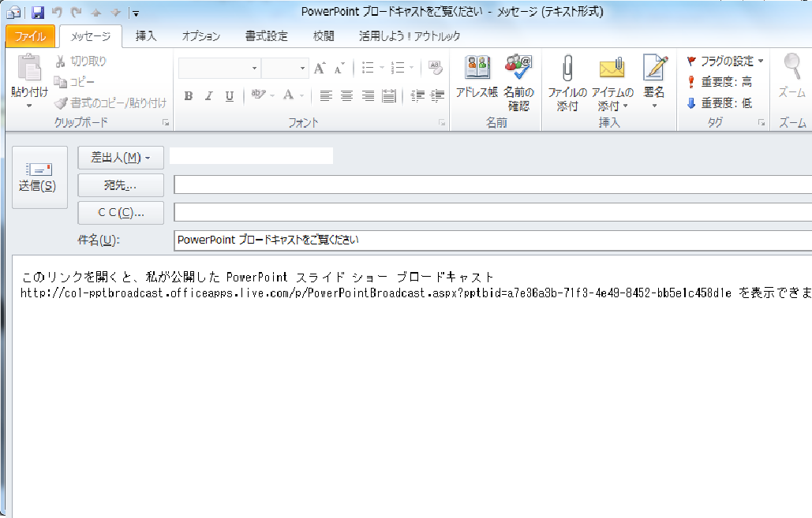
Task: Open フラグの設定 flag dropdown
Action: point(725,61)
